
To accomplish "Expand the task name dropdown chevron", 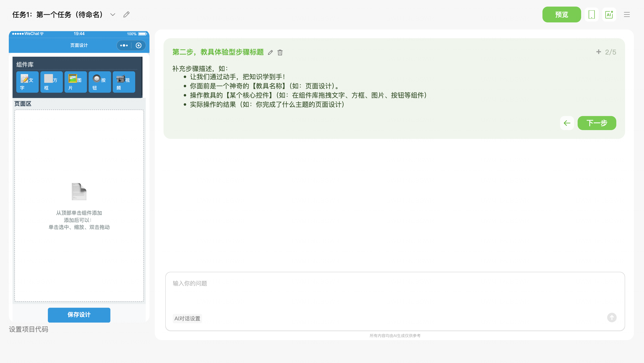I will (x=113, y=15).
